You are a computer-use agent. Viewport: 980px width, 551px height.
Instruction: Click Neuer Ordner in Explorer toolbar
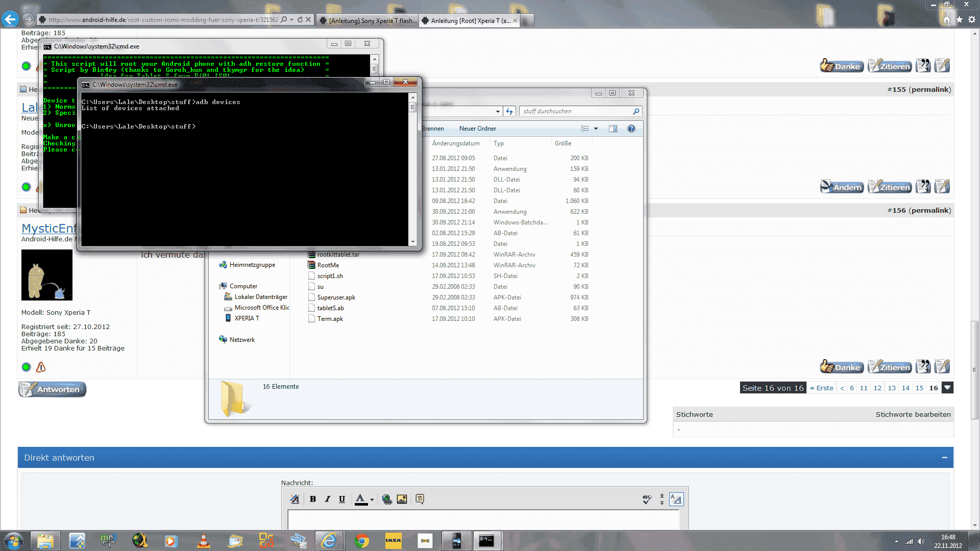coord(477,129)
